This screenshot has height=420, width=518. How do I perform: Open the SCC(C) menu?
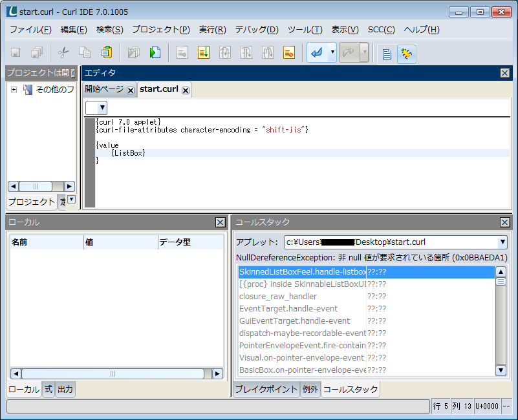tap(382, 30)
